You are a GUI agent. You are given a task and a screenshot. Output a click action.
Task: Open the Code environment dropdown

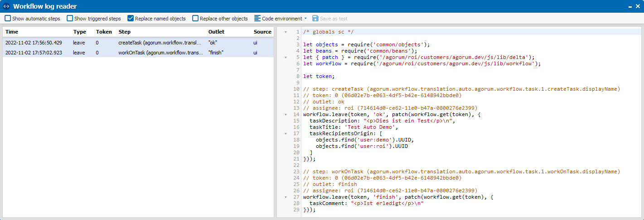coord(281,19)
